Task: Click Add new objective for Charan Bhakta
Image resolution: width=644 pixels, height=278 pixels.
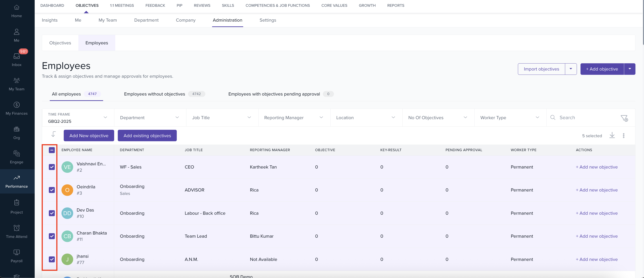Action: tap(597, 236)
